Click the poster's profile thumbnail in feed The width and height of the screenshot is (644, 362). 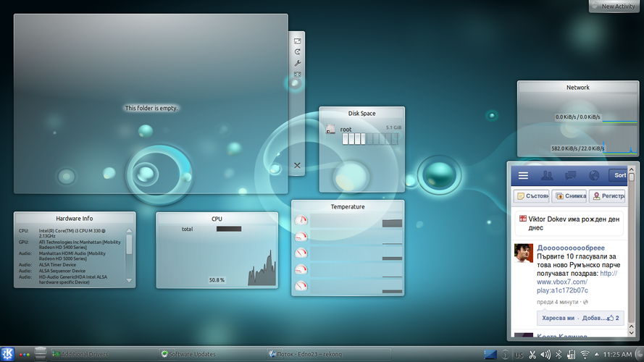pos(524,253)
